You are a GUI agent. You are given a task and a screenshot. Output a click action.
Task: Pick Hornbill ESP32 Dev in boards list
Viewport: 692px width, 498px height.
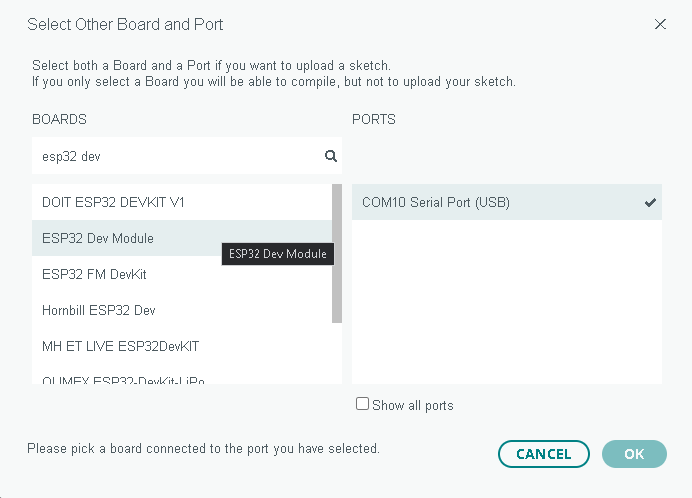(182, 310)
